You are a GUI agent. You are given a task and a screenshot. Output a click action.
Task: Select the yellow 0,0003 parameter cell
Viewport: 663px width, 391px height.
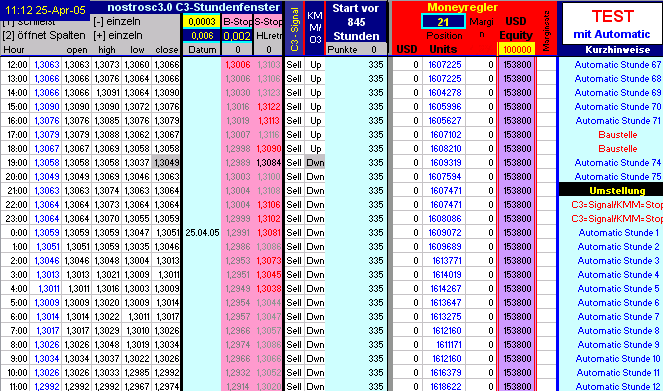(202, 22)
